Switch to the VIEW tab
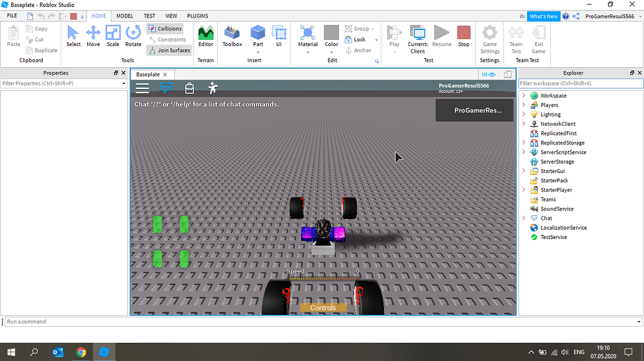Screen dimensions: 644x361 point(171,16)
